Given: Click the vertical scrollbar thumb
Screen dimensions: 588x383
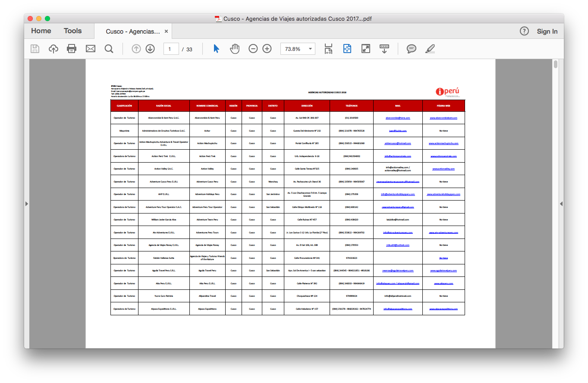Looking at the screenshot, I should [556, 64].
